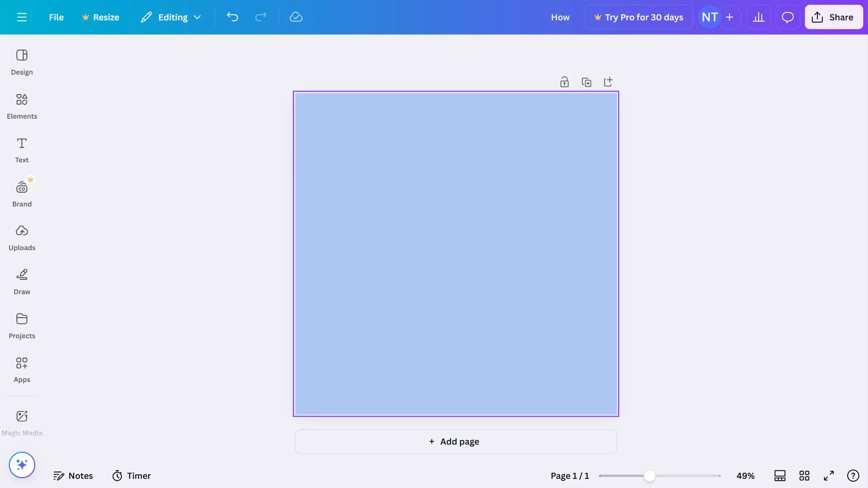Open the Brand panel
Screen dimensions: 868x488
[22, 193]
